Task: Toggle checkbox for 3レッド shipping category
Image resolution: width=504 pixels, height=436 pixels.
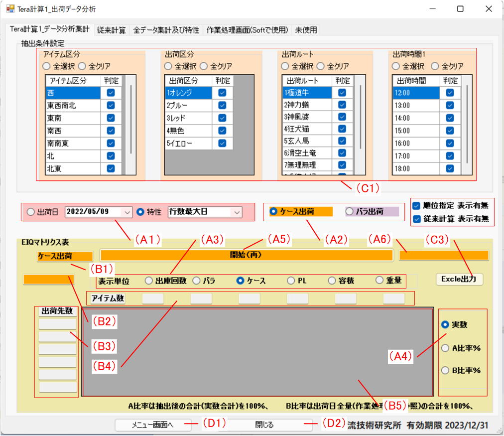Action: [222, 118]
